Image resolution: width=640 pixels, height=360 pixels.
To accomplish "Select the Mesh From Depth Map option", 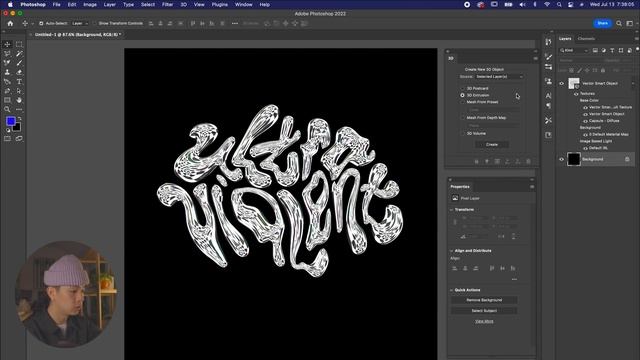I will [462, 118].
